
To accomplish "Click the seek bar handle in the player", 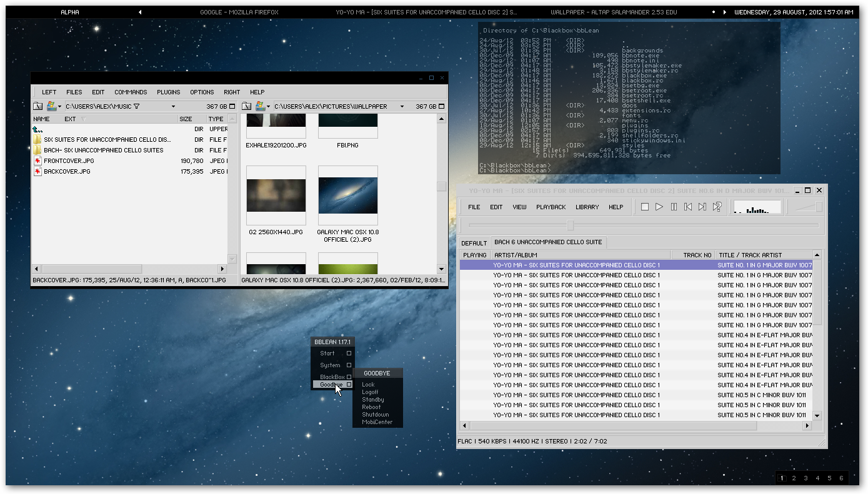I will point(570,225).
